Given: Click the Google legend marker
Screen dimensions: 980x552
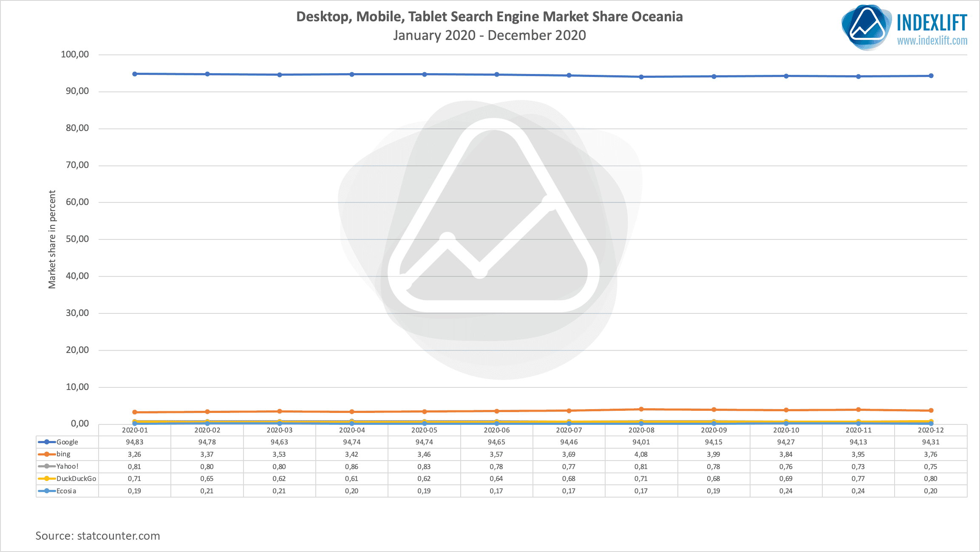Looking at the screenshot, I should point(47,442).
